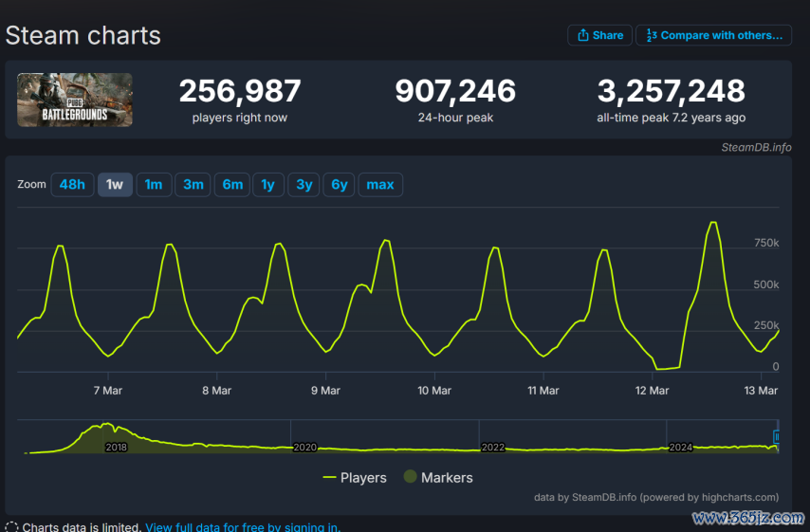Pick the 6y zoom range
The image size is (810, 532).
(340, 184)
